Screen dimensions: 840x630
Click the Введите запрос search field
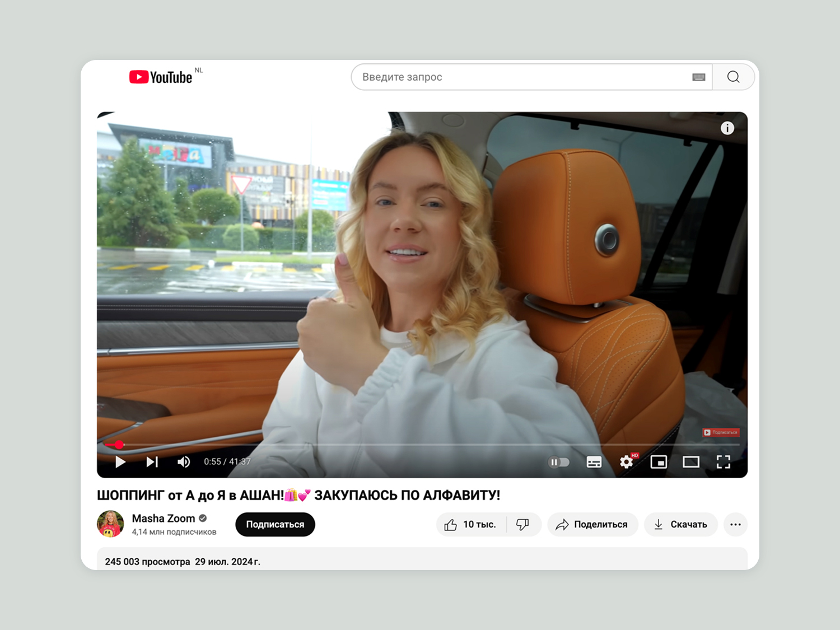click(521, 77)
